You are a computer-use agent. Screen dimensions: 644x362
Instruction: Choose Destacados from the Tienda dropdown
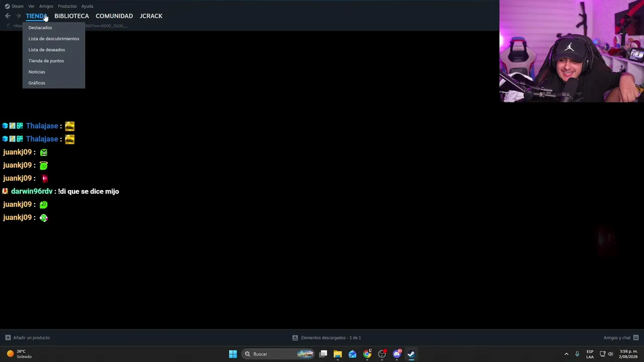pos(54,28)
